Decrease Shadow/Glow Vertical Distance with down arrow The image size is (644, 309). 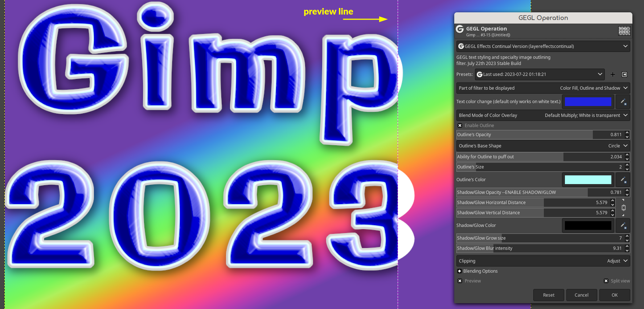pyautogui.click(x=613, y=215)
